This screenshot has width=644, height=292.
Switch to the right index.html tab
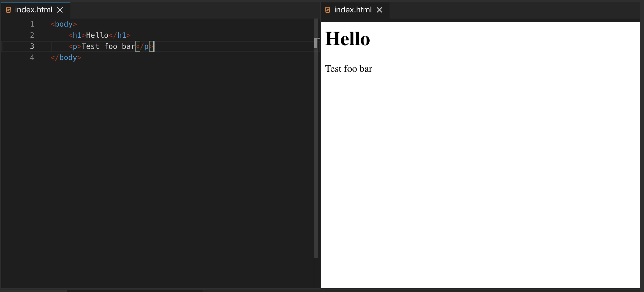point(353,10)
